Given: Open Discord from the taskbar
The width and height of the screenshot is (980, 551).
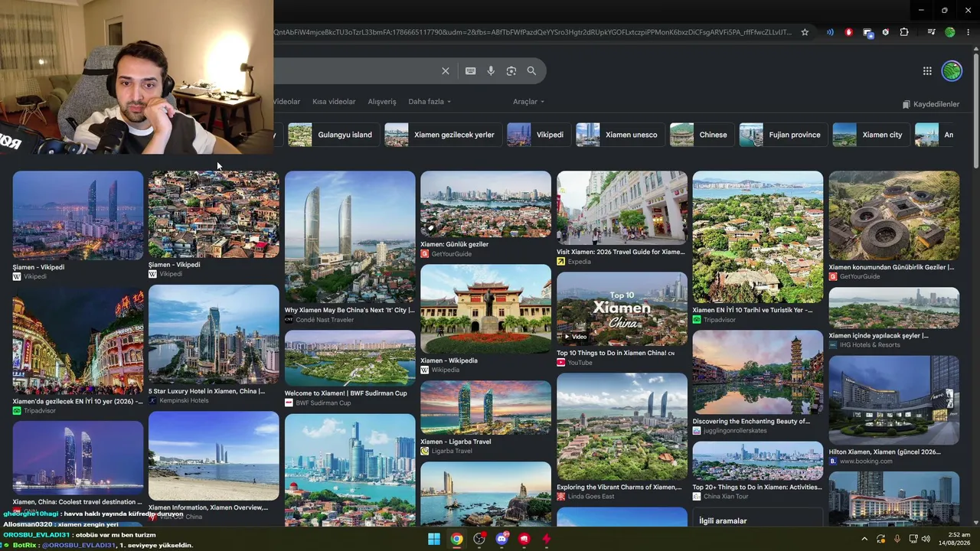Looking at the screenshot, I should click(502, 539).
